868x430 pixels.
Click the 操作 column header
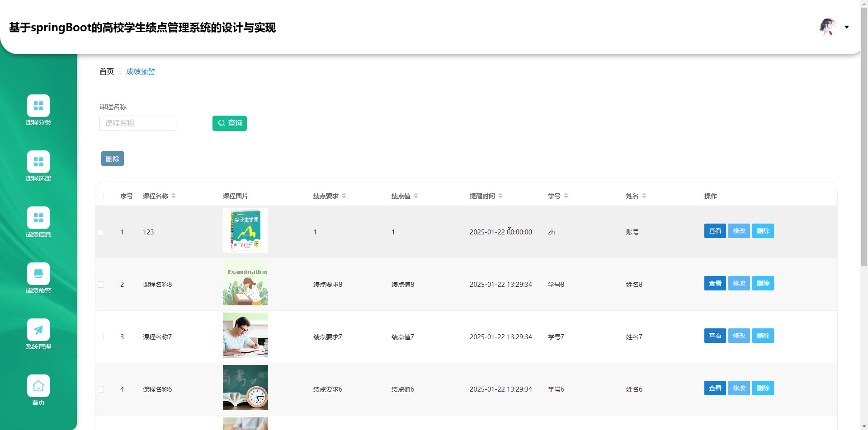(711, 196)
